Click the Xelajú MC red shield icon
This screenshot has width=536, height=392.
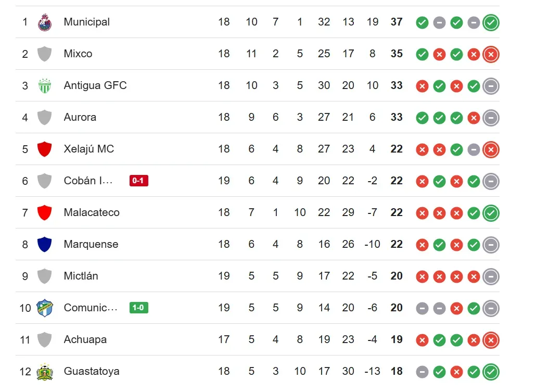point(45,149)
